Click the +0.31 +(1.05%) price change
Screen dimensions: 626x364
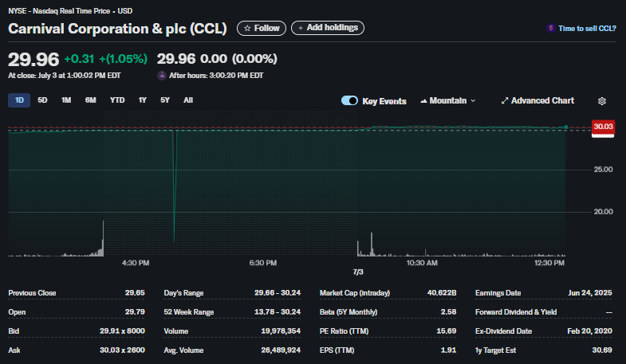106,59
